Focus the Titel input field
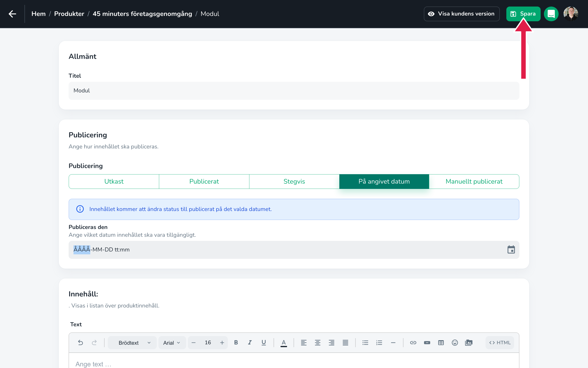Screen dimensions: 588x368 point(294,91)
